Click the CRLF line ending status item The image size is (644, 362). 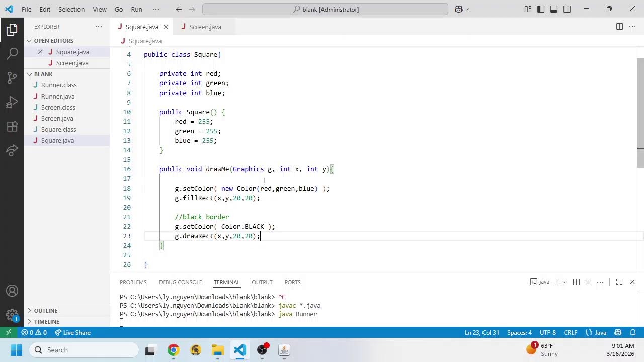(x=571, y=332)
